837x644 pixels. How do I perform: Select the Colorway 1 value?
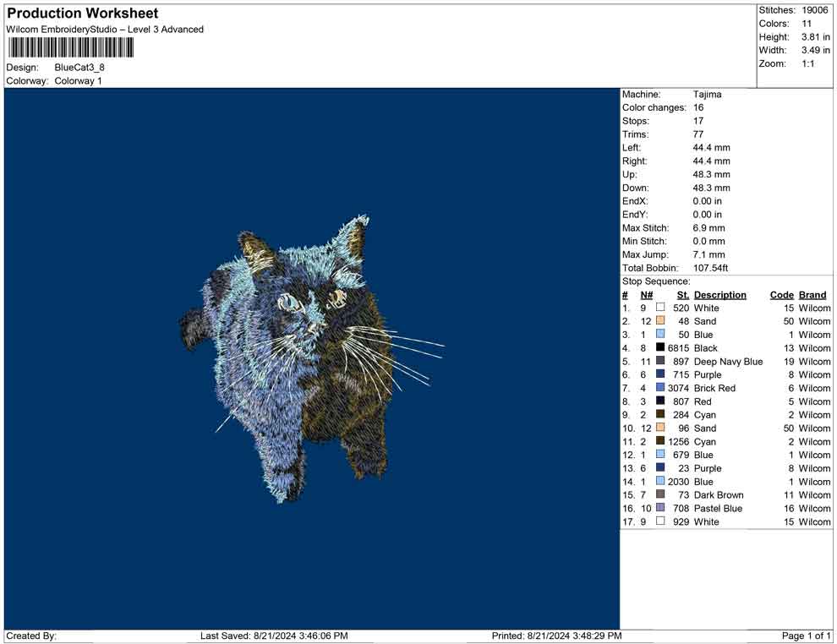click(78, 81)
